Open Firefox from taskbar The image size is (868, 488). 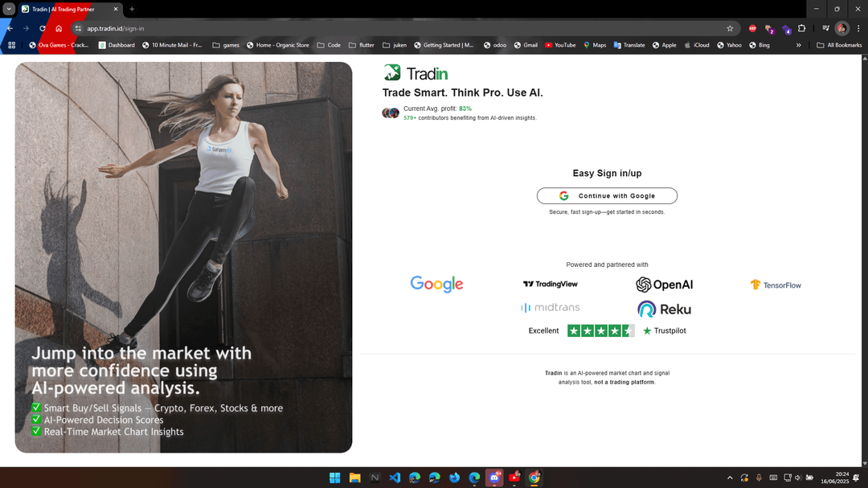click(x=454, y=478)
